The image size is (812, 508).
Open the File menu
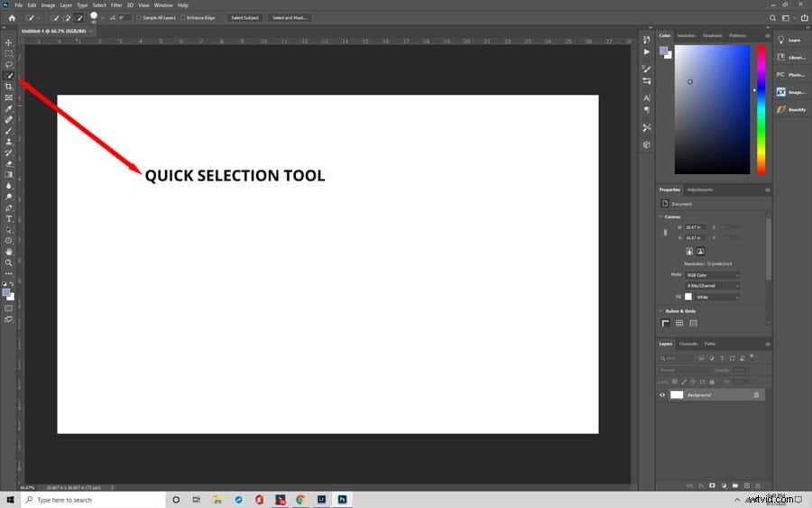click(x=19, y=5)
